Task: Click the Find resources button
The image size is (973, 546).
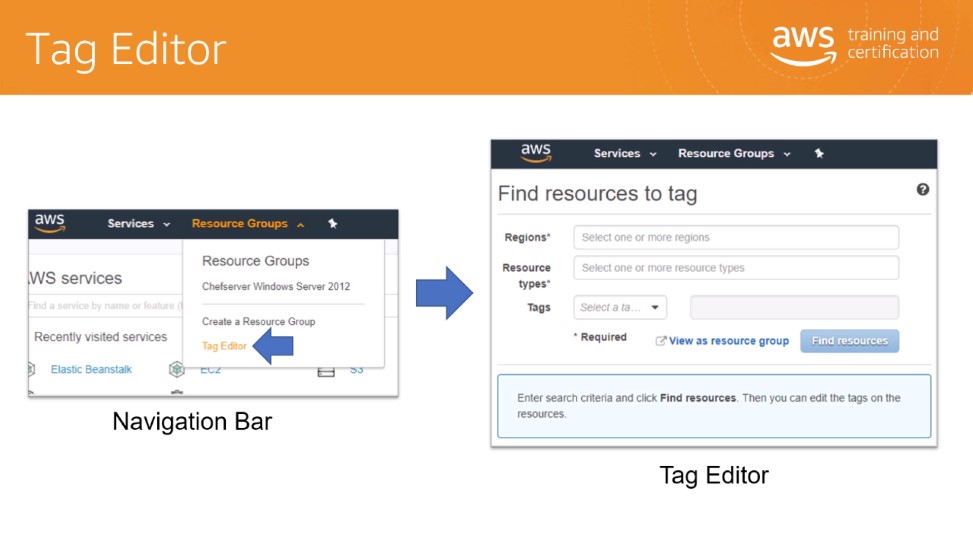Action: pyautogui.click(x=850, y=341)
